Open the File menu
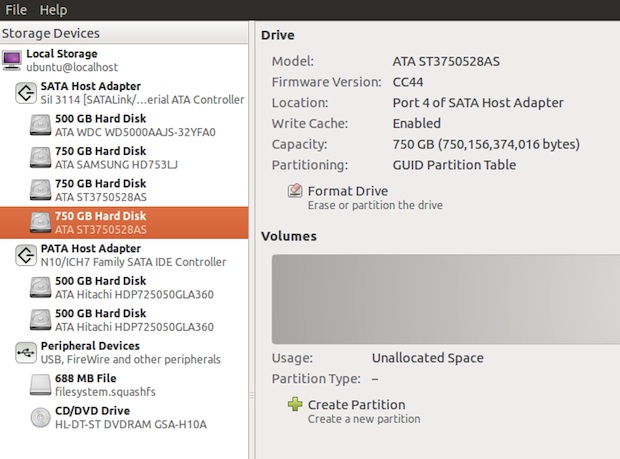Screen dimensions: 620x459 16,10
